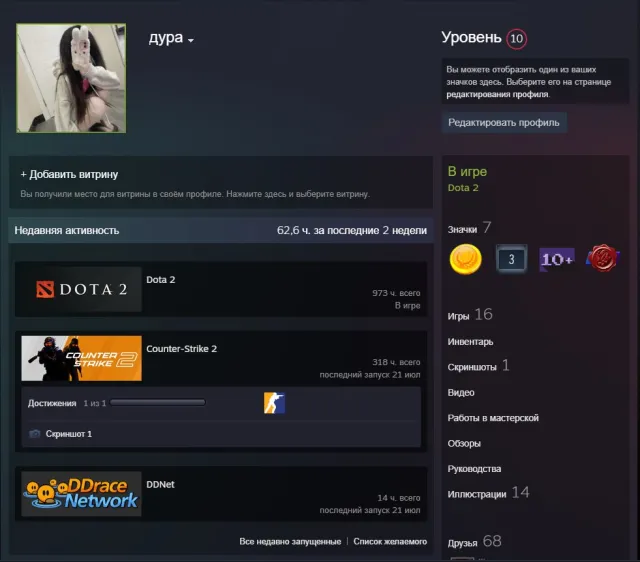640x562 pixels.
Task: Click the Редактировать профиль button
Action: (504, 122)
